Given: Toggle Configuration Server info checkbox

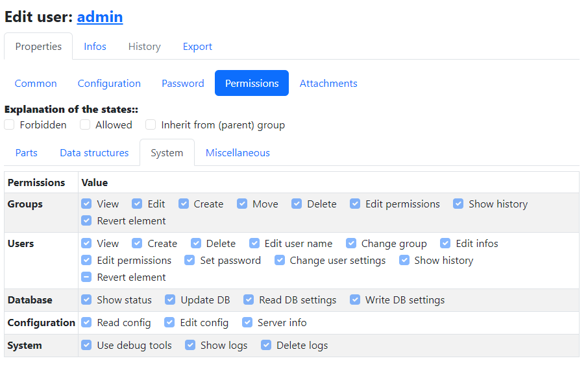Looking at the screenshot, I should [x=247, y=323].
